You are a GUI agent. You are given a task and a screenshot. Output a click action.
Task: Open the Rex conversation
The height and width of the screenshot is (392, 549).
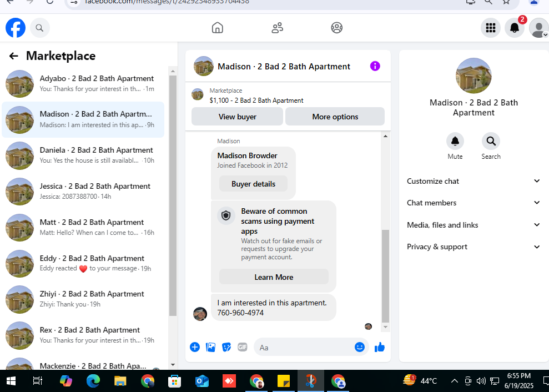[83, 335]
